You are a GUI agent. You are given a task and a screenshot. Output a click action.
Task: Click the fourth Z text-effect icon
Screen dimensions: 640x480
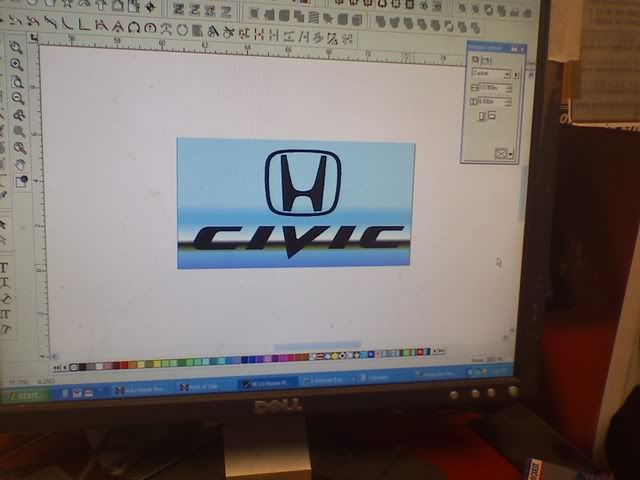[226, 11]
